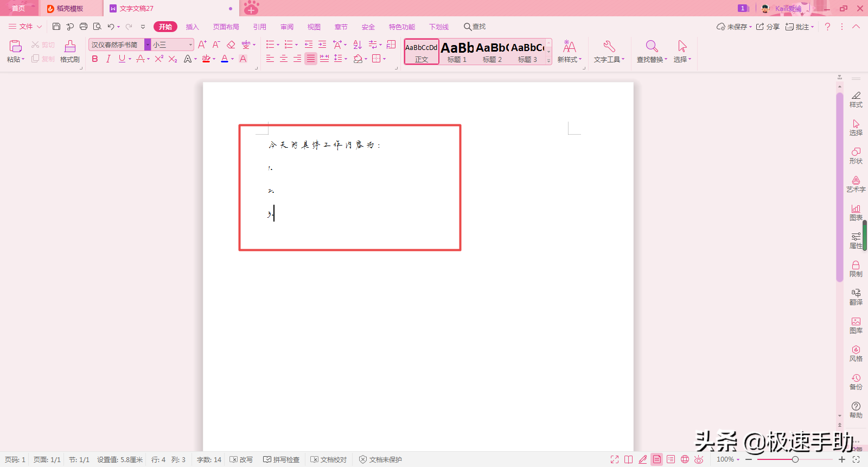
Task: Open the font name dropdown arrow
Action: click(148, 45)
